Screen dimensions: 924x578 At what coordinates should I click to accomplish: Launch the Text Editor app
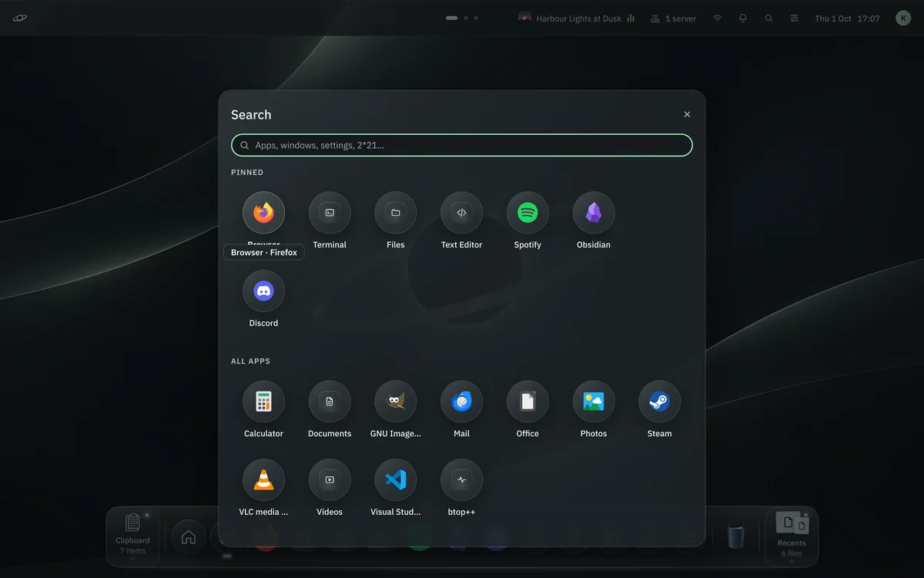tap(461, 213)
